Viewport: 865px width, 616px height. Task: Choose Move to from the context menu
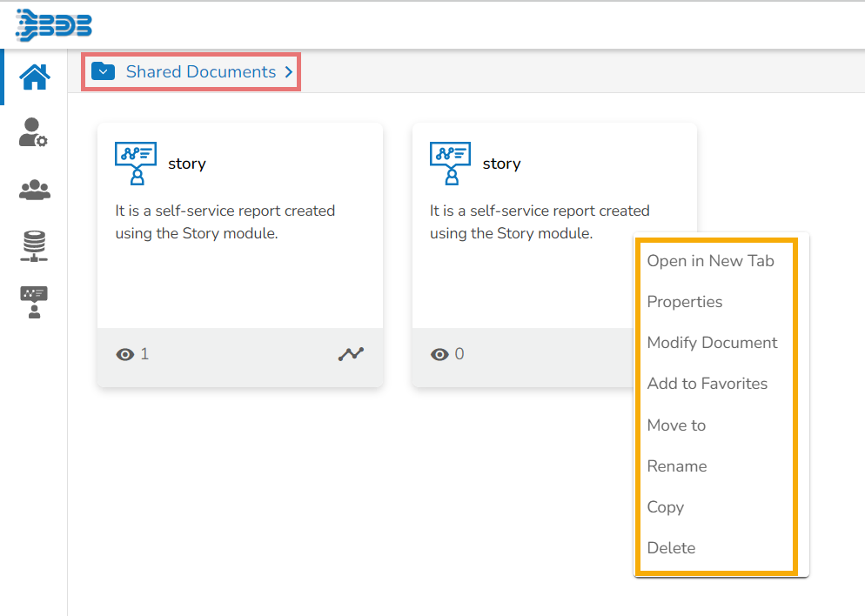pos(676,425)
